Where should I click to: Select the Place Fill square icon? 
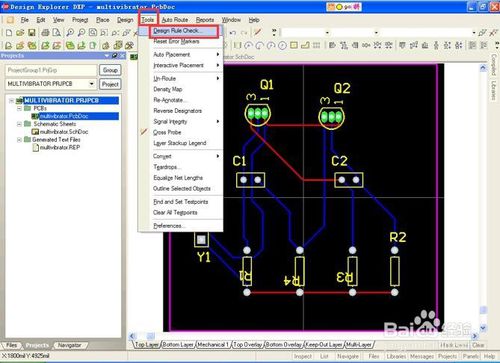coord(294,45)
